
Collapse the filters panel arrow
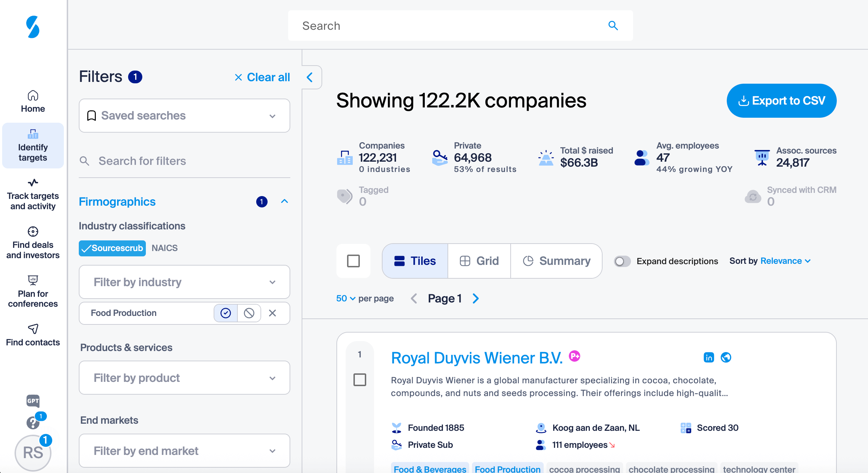point(310,77)
